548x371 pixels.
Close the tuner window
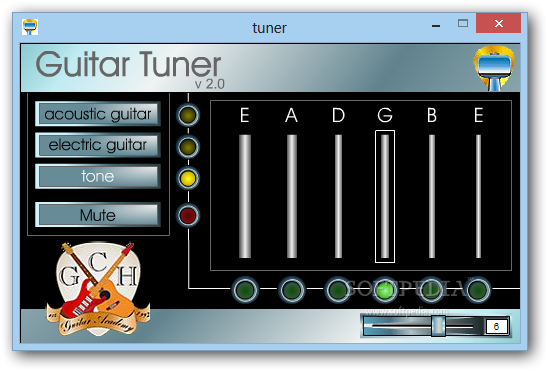tap(498, 23)
